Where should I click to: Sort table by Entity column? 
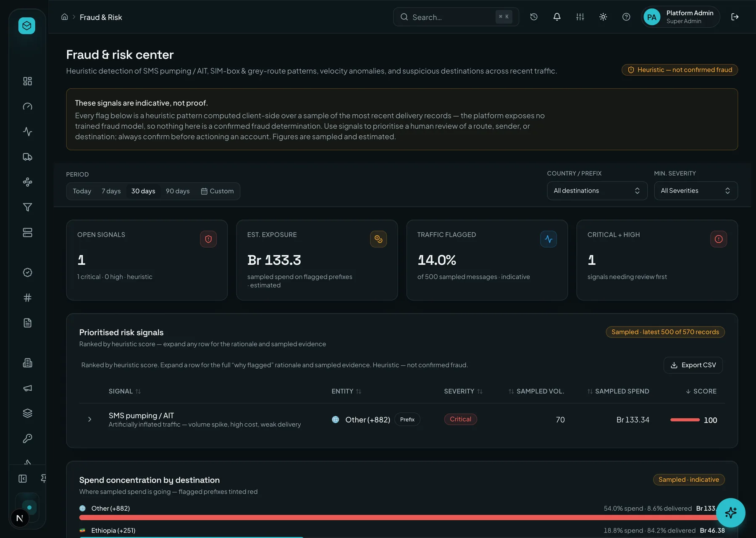(346, 391)
